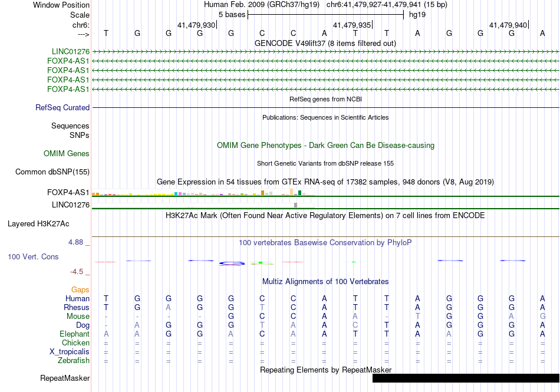Click the X_tropicalis alignment row label
This screenshot has height=392, width=560.
70,352
